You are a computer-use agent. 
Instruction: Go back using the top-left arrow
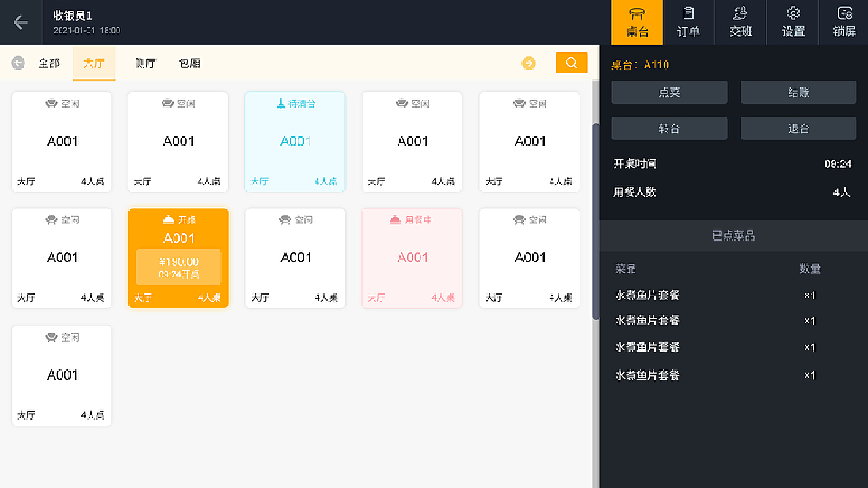(21, 22)
